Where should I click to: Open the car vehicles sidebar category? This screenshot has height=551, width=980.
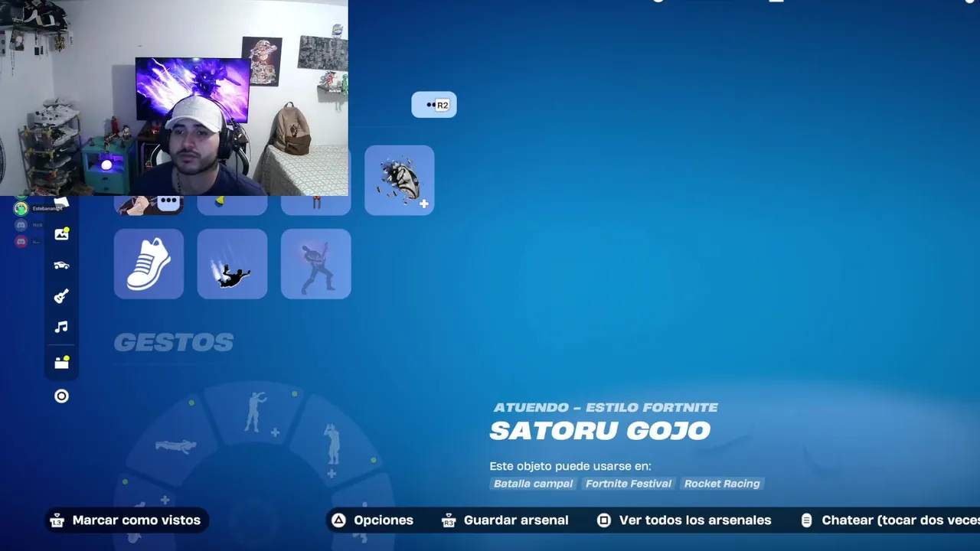coord(61,265)
